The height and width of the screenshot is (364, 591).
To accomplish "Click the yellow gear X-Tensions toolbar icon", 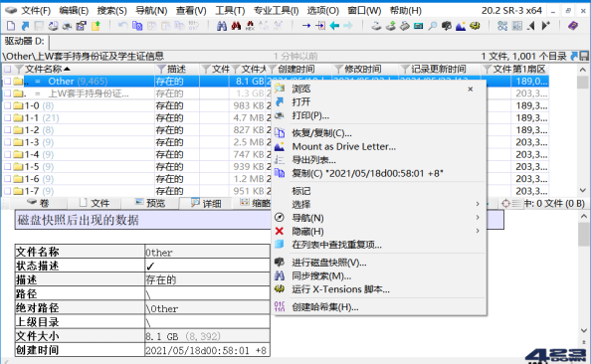I will [x=475, y=26].
